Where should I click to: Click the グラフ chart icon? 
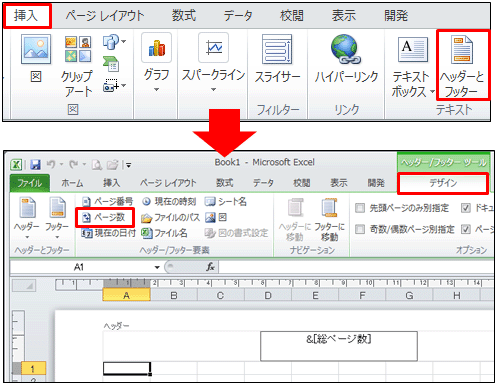(x=156, y=48)
